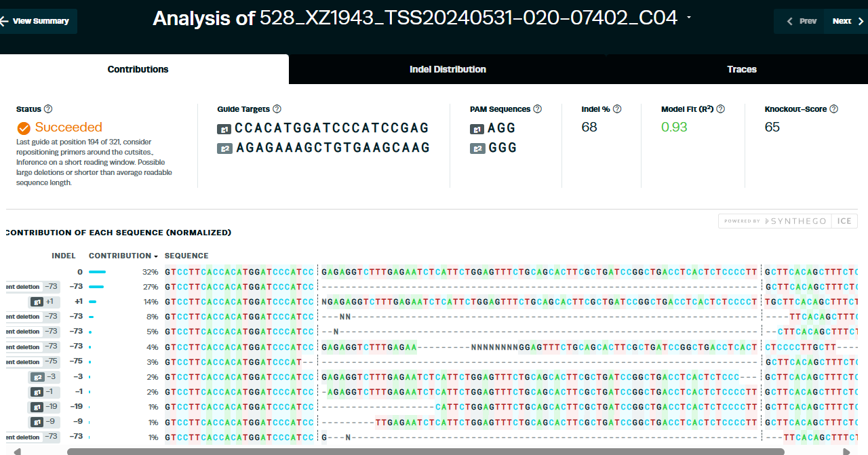Click the g1 badge before CCACATGGATCCCATCCGAG
Screen dimensions: 868x455
click(x=224, y=129)
